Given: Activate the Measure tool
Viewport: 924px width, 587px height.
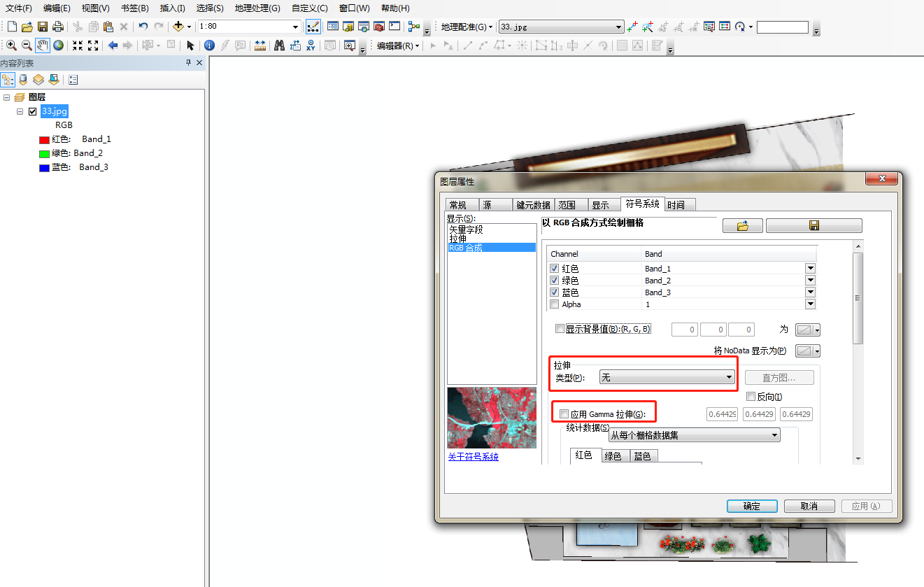Looking at the screenshot, I should click(x=260, y=44).
